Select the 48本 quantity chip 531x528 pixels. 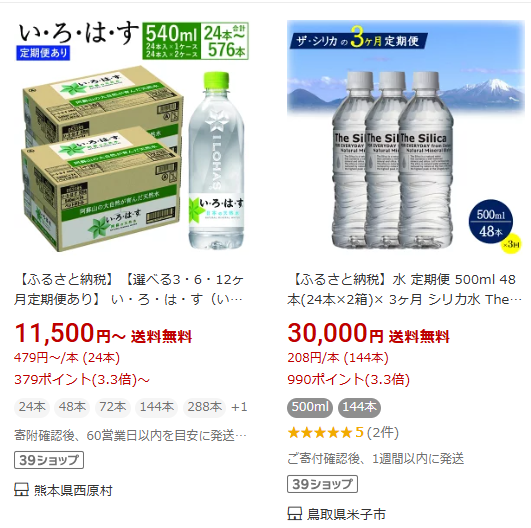coord(72,407)
